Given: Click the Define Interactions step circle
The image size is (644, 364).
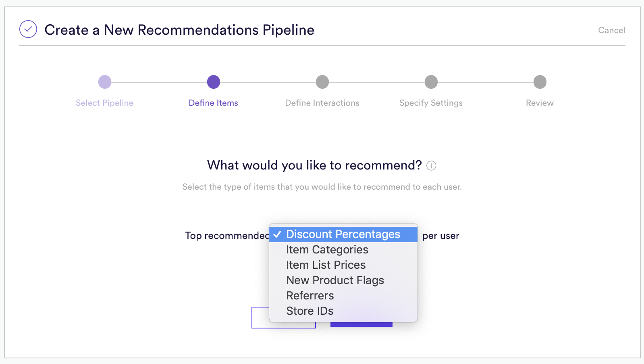Looking at the screenshot, I should 322,82.
